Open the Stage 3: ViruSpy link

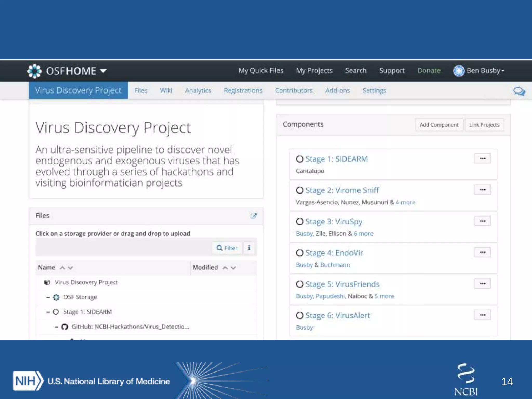pyautogui.click(x=334, y=222)
